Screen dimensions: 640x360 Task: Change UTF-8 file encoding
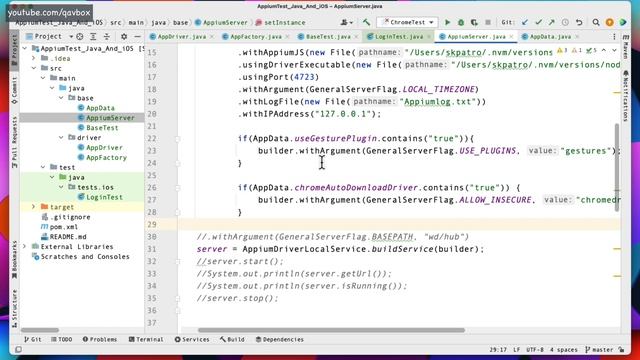[535, 350]
